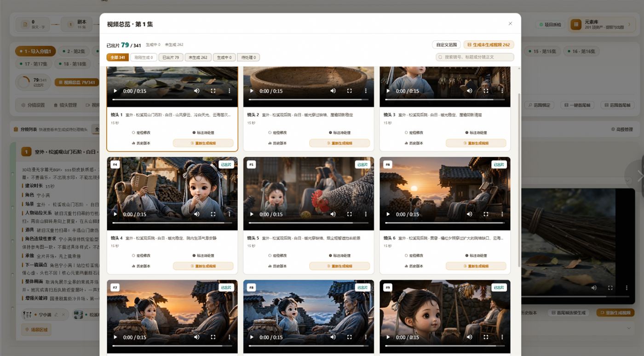Mute the 镜头 2 video

[333, 91]
